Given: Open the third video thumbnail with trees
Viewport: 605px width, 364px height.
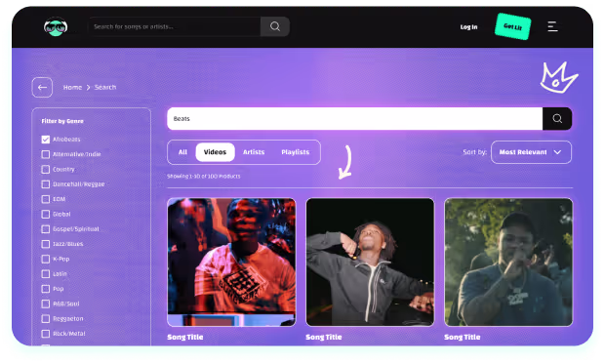Looking at the screenshot, I should tap(508, 263).
